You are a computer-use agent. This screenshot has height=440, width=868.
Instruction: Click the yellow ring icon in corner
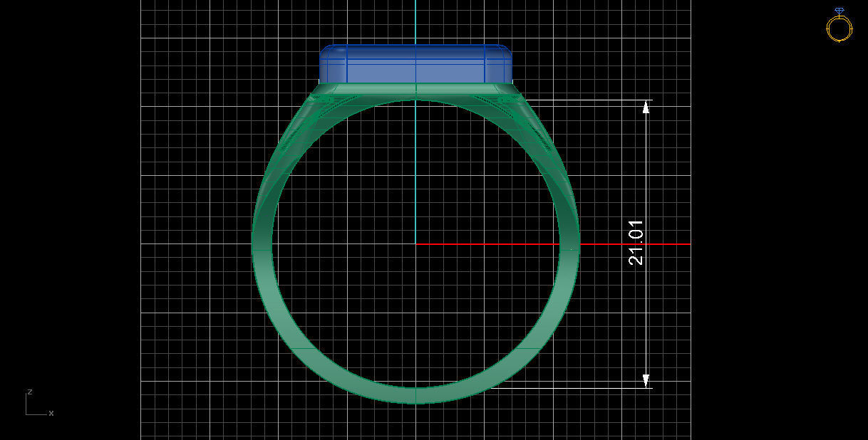click(x=839, y=26)
